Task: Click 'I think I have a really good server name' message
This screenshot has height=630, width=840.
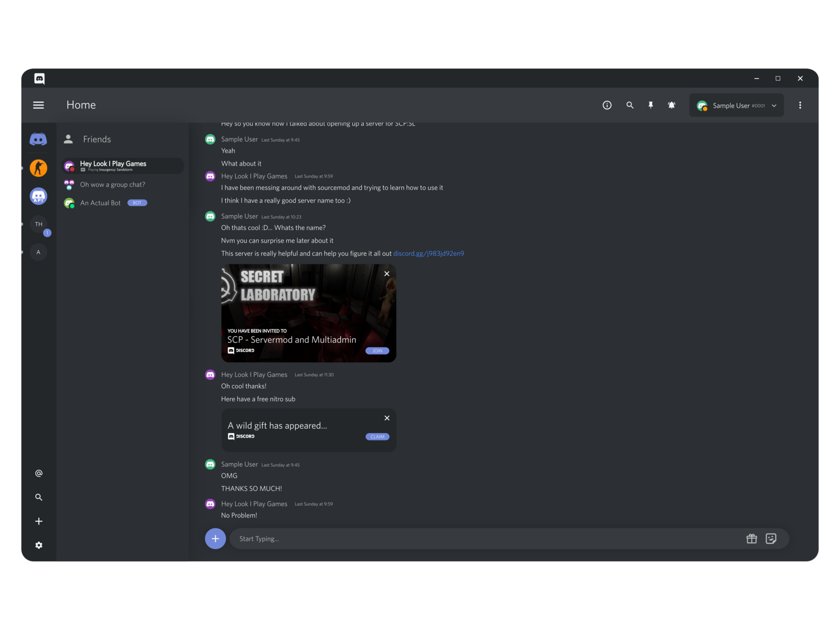Action: (286, 201)
